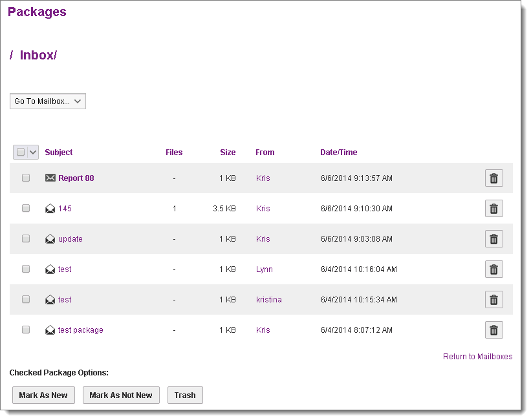The image size is (531, 420).
Task: Click date 6/6/2014 9:03:08 AM
Action: pos(356,239)
